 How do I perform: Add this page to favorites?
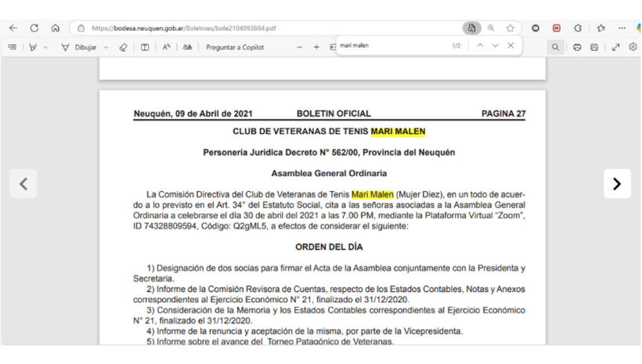510,27
